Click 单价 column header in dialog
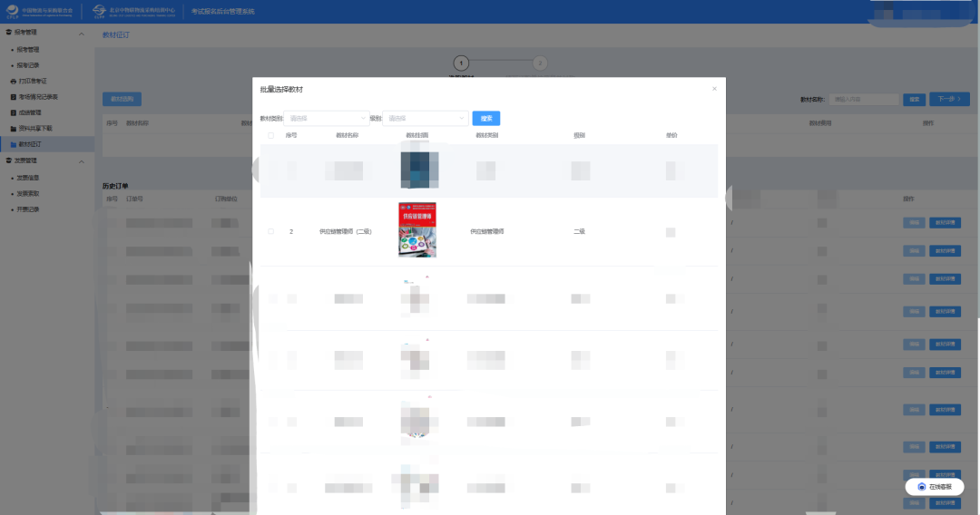Viewport: 980px width, 515px height. 671,135
